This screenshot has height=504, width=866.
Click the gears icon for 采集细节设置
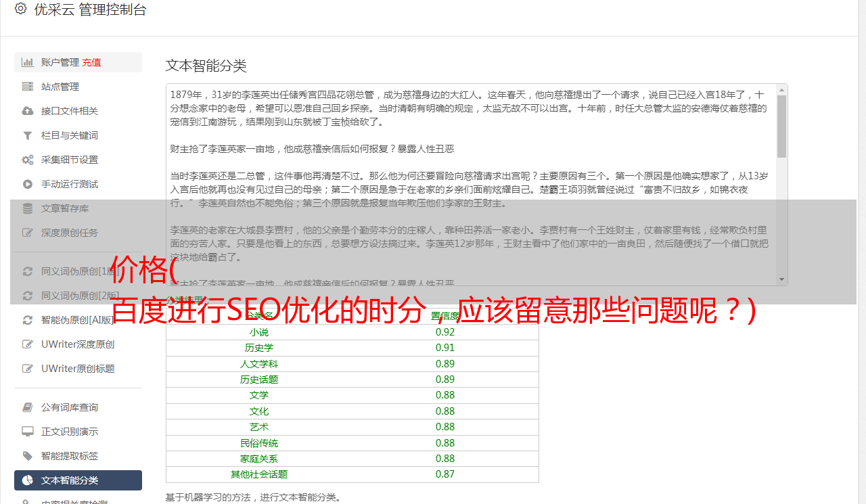tap(27, 160)
